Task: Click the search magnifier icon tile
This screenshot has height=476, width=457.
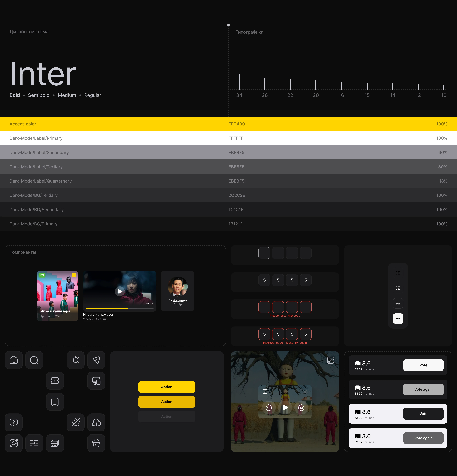Action: (34, 360)
